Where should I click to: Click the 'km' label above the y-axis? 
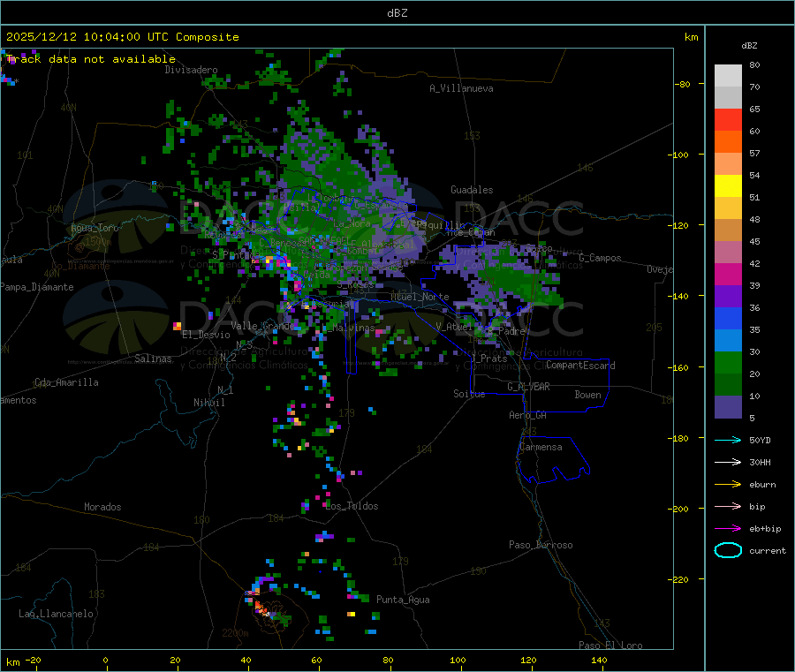[x=691, y=37]
